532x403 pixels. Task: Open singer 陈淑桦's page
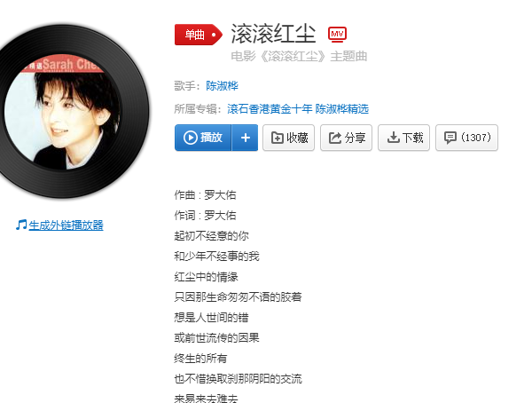tap(223, 86)
